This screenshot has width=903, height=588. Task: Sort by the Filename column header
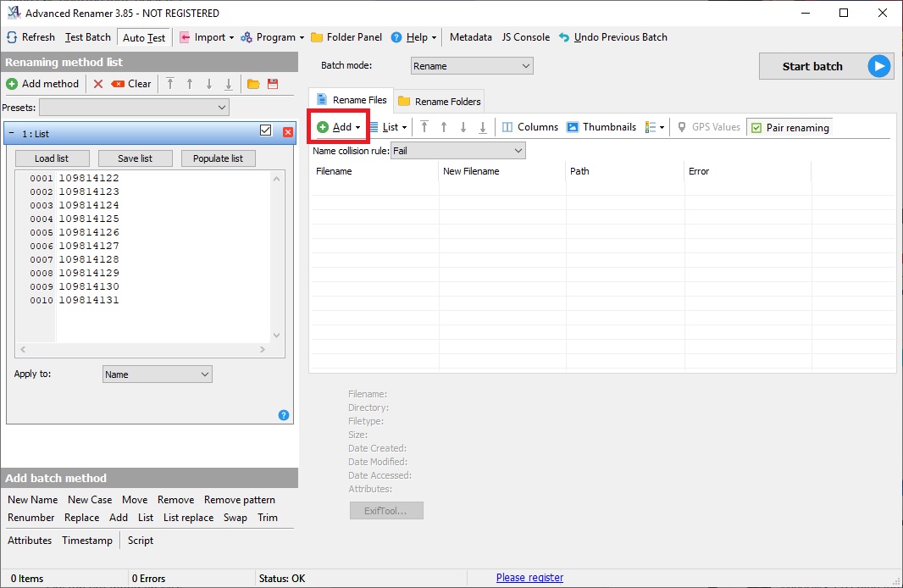[x=375, y=172]
